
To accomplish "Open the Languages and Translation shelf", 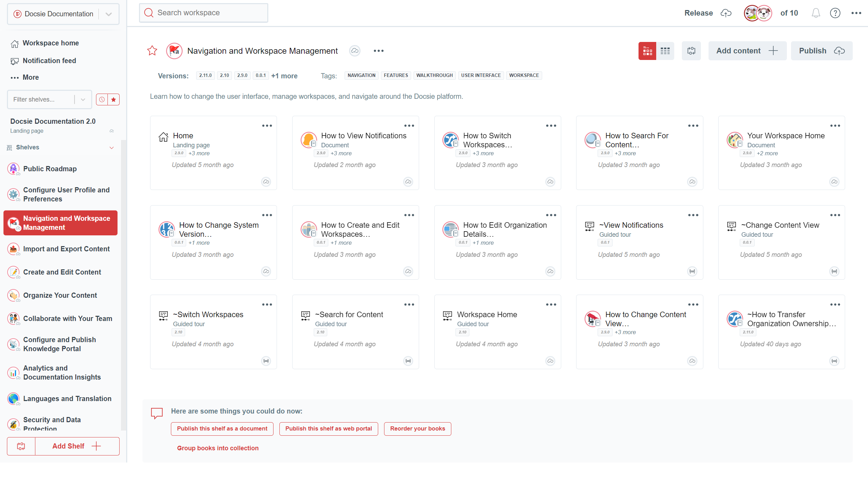I will point(61,399).
